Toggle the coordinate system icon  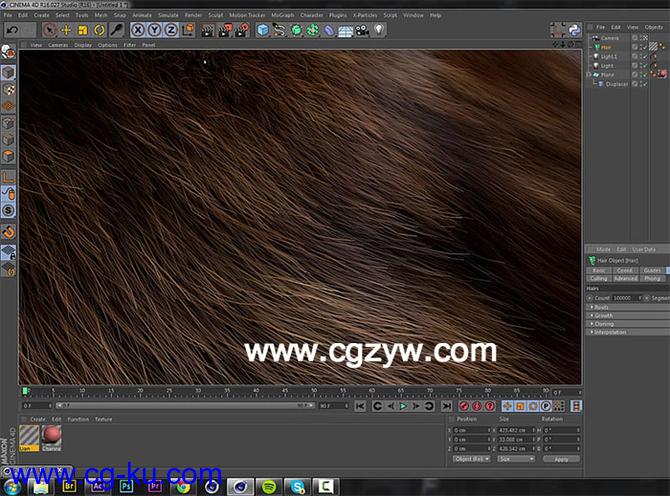click(188, 30)
